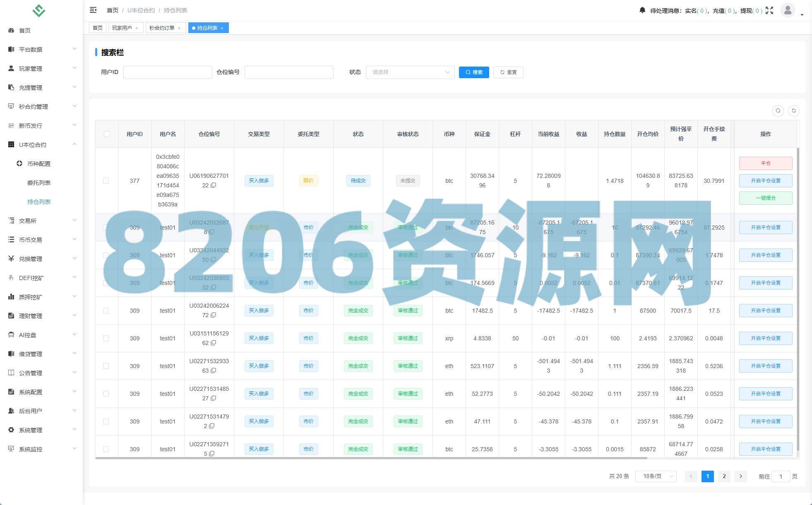The width and height of the screenshot is (812, 505).
Task: Copy position number U0619062770122 via copy icon
Action: (214, 185)
